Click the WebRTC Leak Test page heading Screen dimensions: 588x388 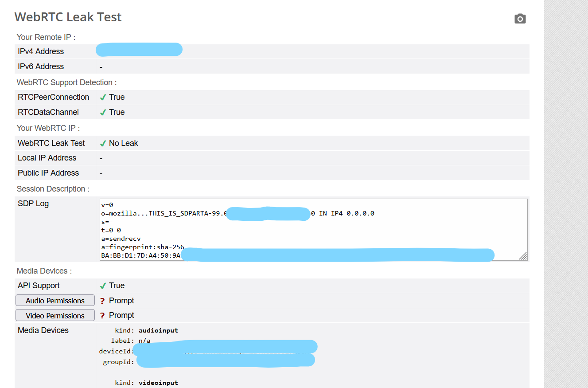(68, 17)
